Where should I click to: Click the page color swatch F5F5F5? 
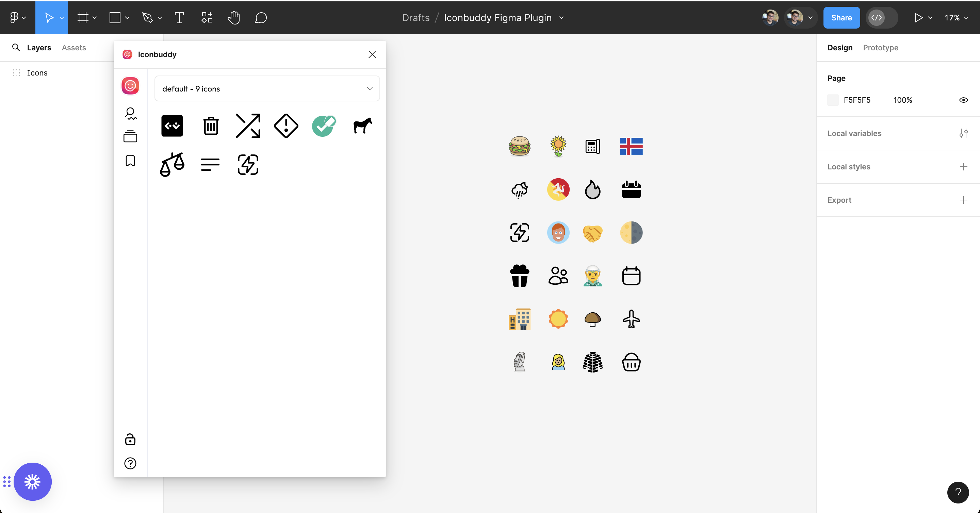click(832, 100)
